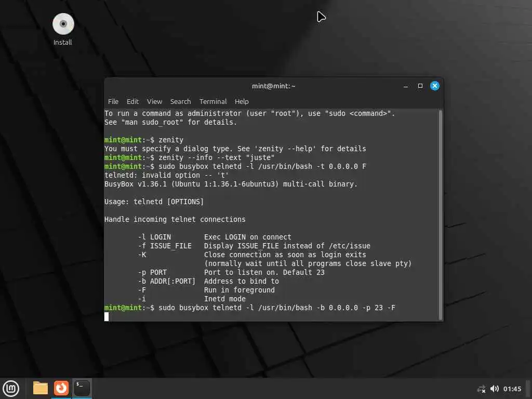Viewport: 532px width, 399px height.
Task: Click the 'telnetd: invalid option' error line
Action: pos(167,175)
